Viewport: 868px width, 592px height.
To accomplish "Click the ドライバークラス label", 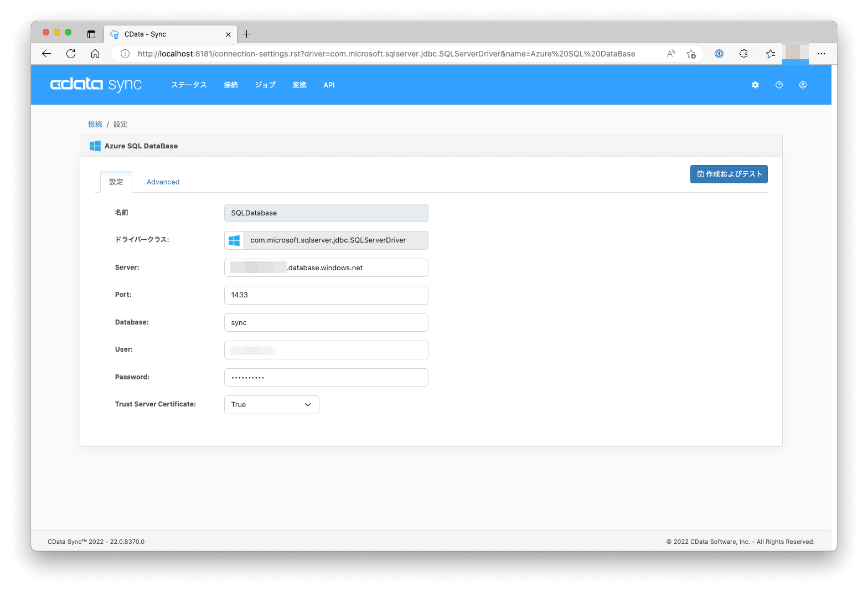I will tap(142, 240).
